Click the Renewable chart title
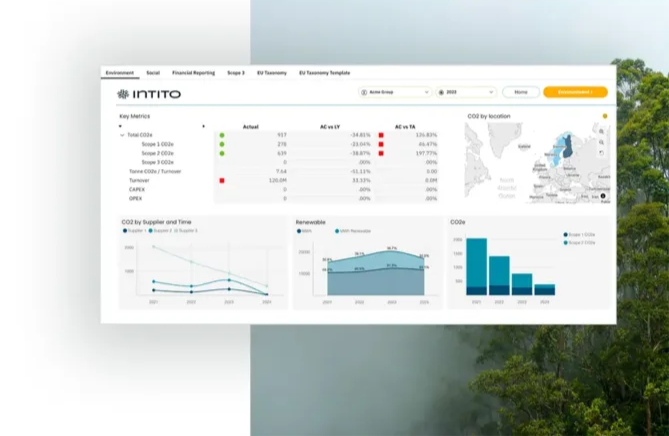Image resolution: width=669 pixels, height=436 pixels. pyautogui.click(x=311, y=222)
